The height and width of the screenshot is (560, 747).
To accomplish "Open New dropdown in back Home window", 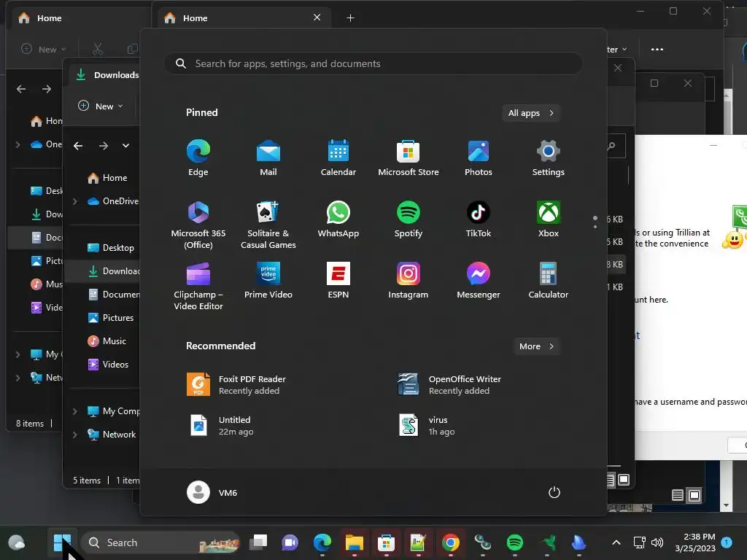I will (x=44, y=49).
